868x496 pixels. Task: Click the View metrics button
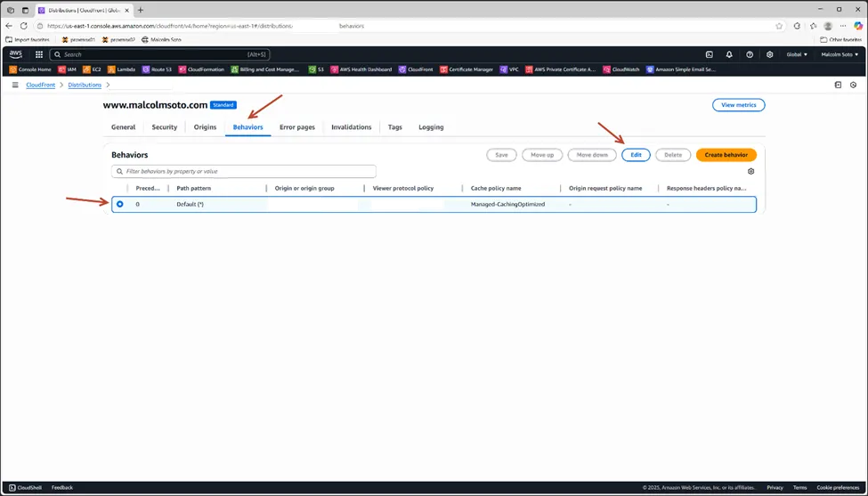(738, 104)
